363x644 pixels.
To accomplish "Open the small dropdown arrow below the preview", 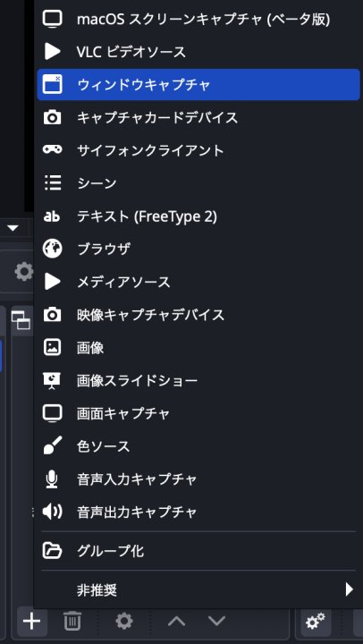I will point(13,228).
